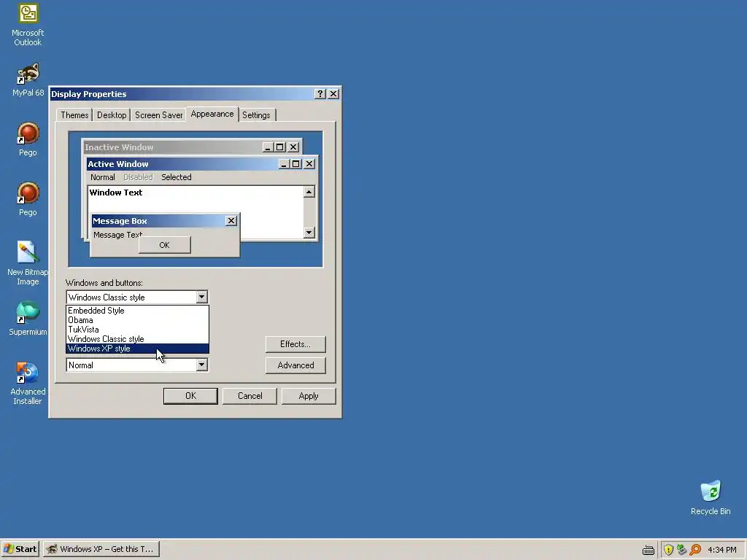Click the safely remove hardware tray icon
Viewport: 747px width, 560px height.
[682, 550]
